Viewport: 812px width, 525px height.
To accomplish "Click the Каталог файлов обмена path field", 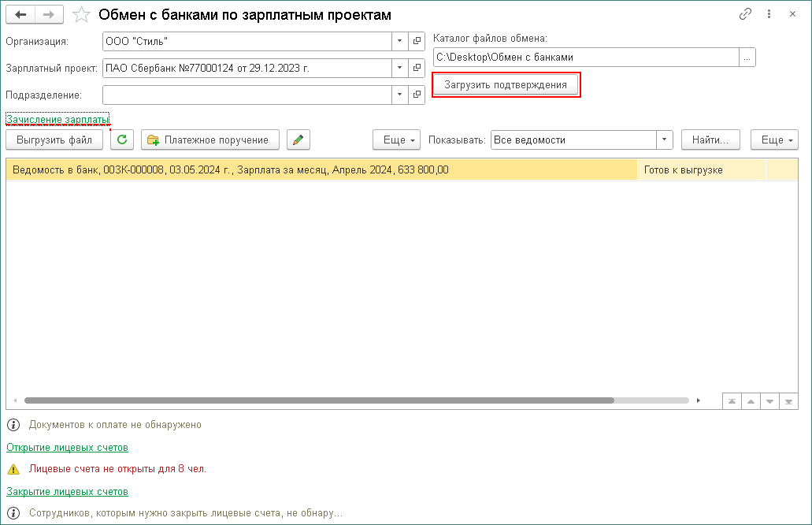I will [x=586, y=57].
